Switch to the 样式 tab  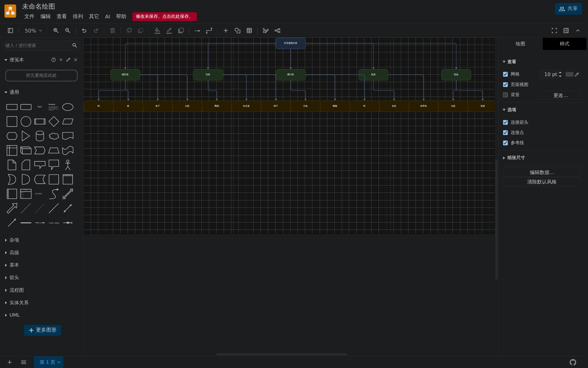(x=564, y=44)
